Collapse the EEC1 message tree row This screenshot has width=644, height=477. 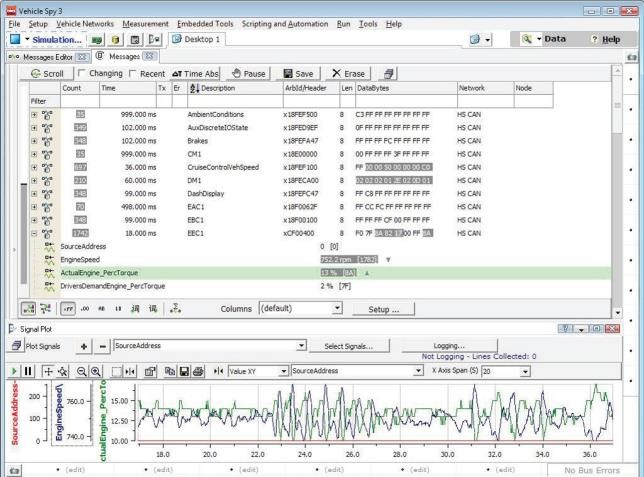[34, 233]
